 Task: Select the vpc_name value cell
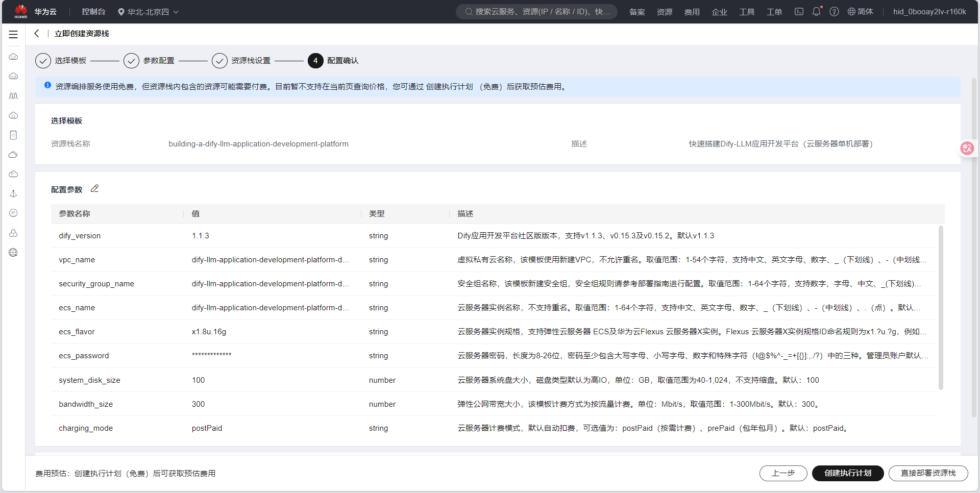point(271,260)
